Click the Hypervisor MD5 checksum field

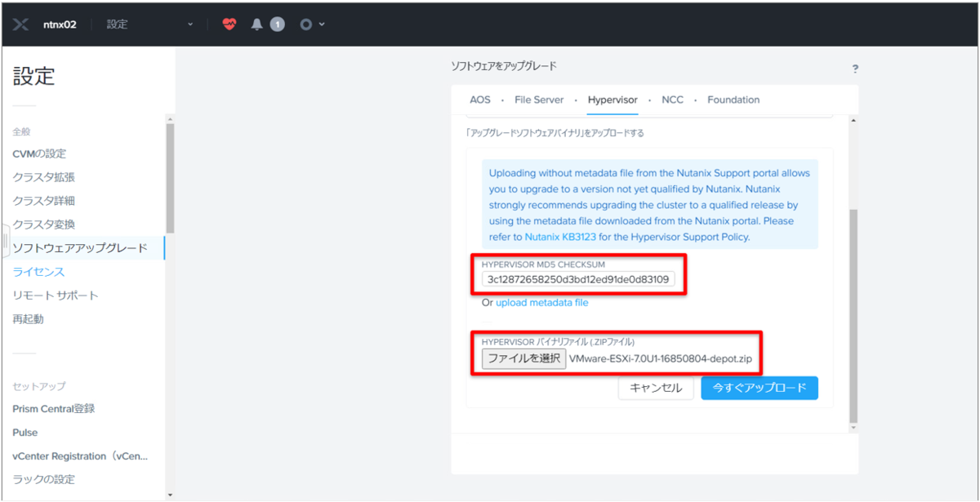pyautogui.click(x=578, y=279)
